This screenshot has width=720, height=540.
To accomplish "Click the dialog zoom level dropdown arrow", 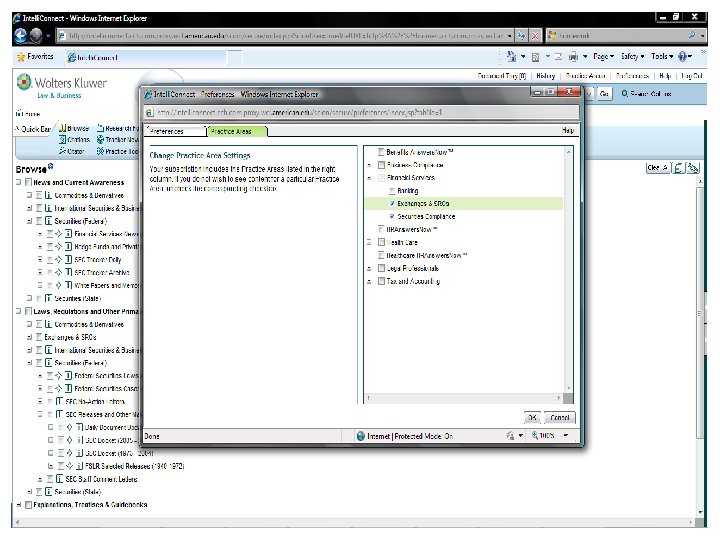I will [x=566, y=435].
